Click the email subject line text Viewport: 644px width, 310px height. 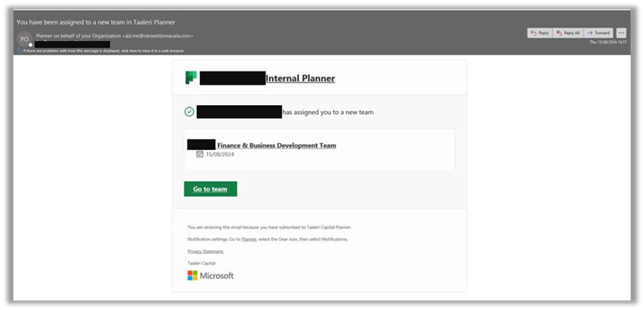point(96,22)
